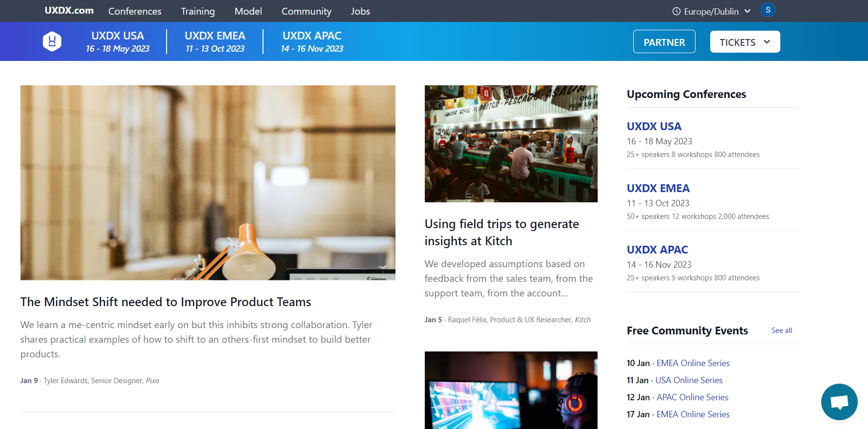Click the UXDX.com home logo text
Screen dimensions: 868x429
pyautogui.click(x=69, y=11)
